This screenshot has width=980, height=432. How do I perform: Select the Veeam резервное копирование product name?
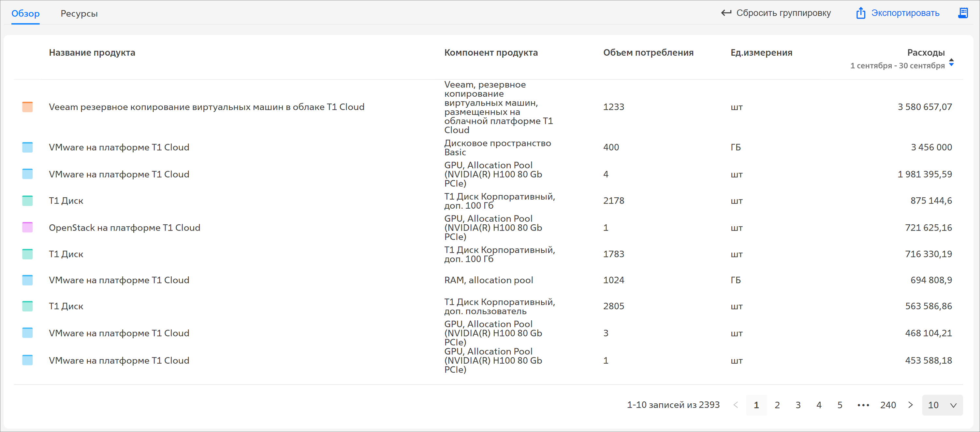click(207, 107)
